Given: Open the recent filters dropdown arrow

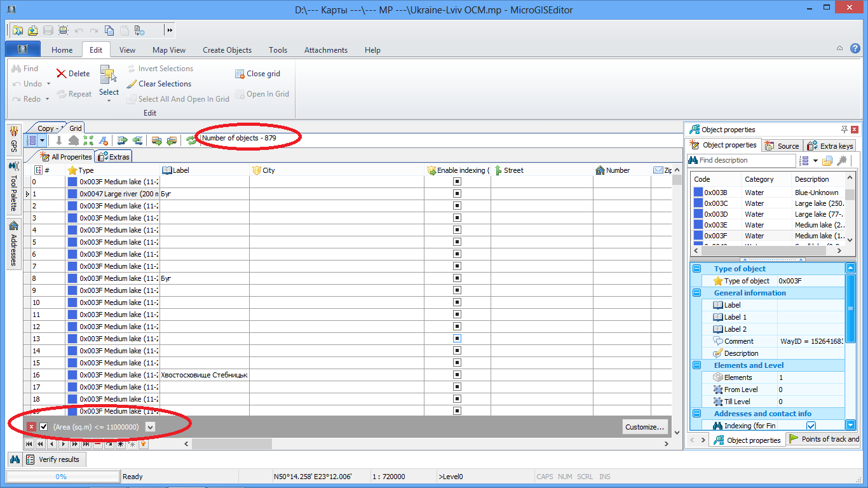Looking at the screenshot, I should pos(150,427).
